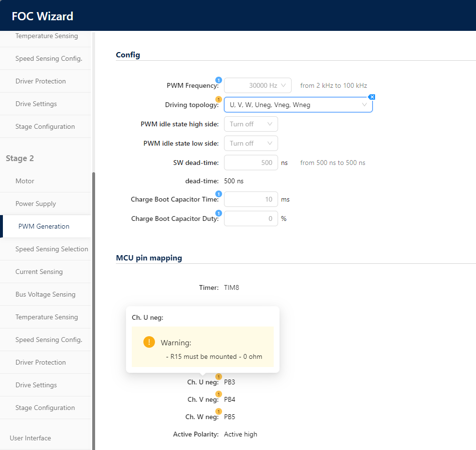Click the blue badge on PWM Frequency
476x450 pixels.
[218, 80]
